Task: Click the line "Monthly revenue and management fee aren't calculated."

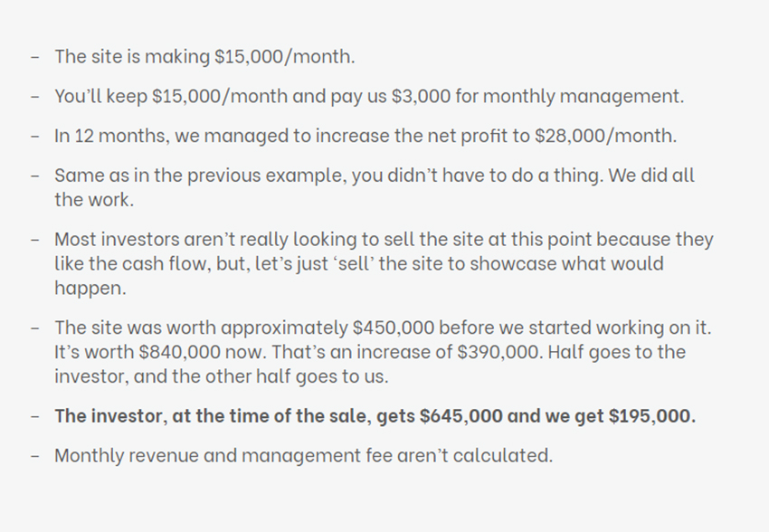Action: point(304,455)
